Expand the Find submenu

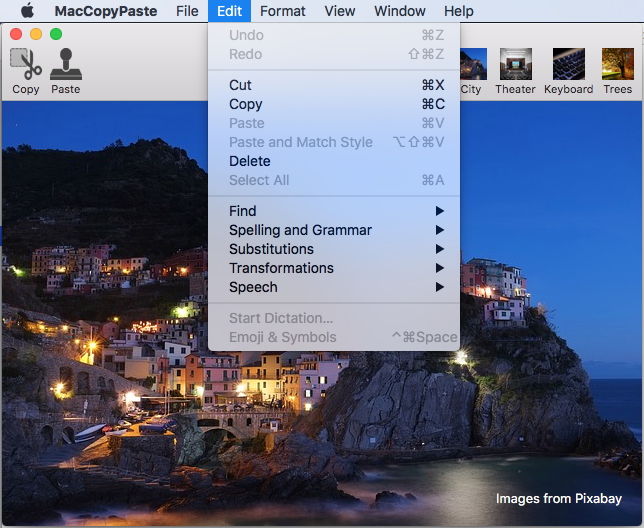pyautogui.click(x=334, y=211)
